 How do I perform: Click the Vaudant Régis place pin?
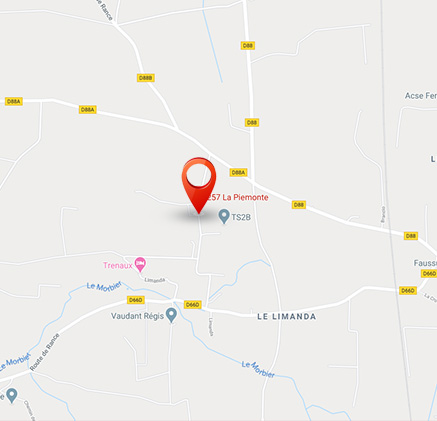point(171,315)
